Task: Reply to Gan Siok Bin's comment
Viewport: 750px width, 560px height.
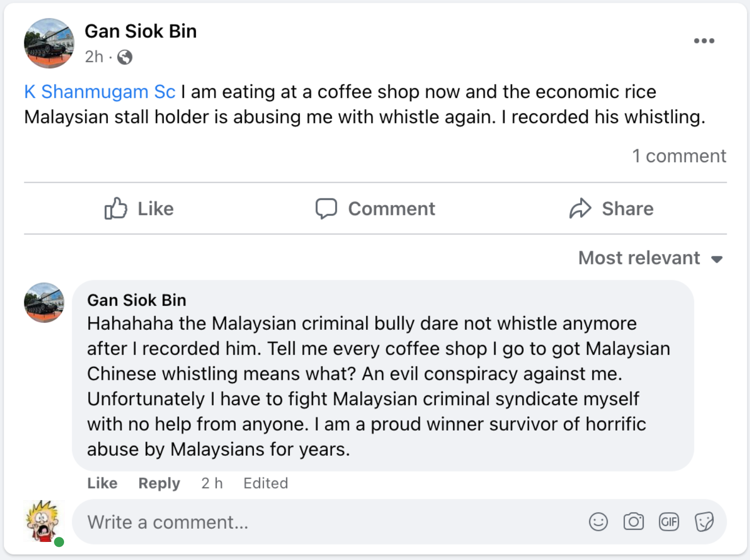Action: (159, 483)
